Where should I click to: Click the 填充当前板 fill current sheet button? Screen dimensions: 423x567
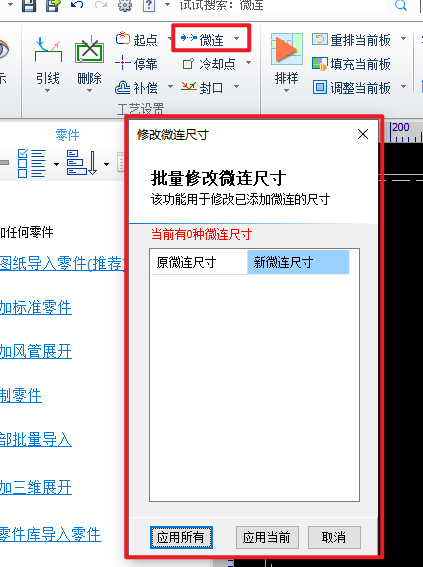pyautogui.click(x=351, y=64)
